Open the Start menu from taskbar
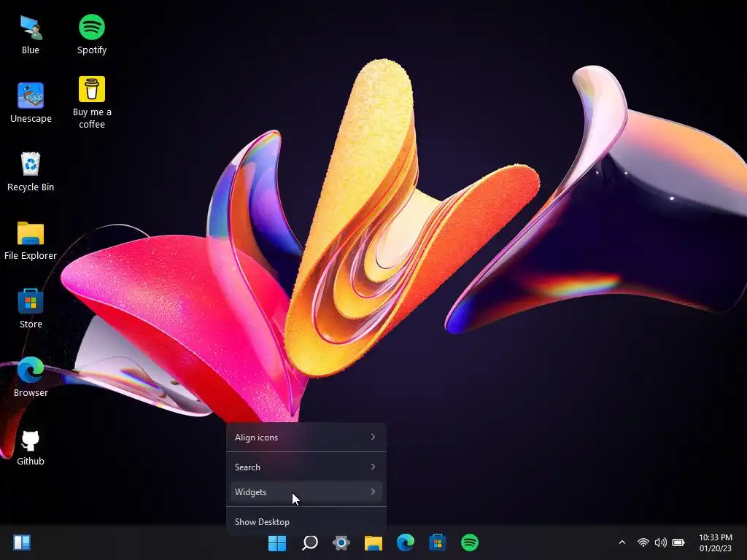 pyautogui.click(x=277, y=542)
